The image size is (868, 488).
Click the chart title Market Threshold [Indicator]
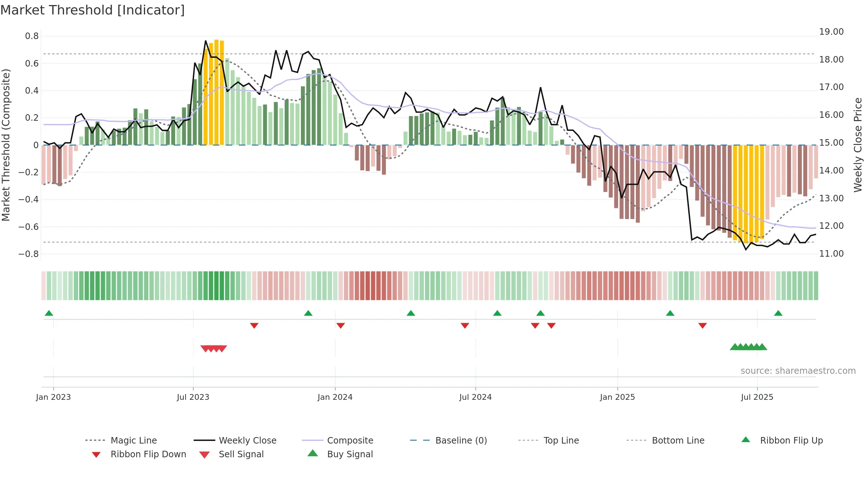pos(93,10)
